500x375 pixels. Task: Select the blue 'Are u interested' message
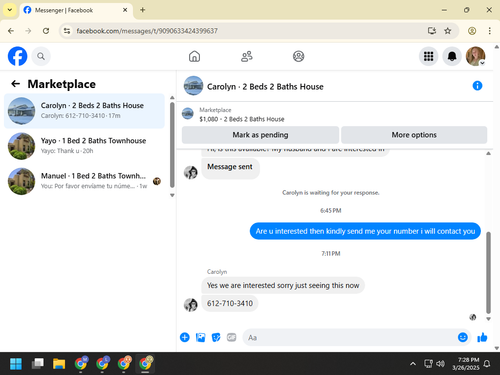coord(365,231)
